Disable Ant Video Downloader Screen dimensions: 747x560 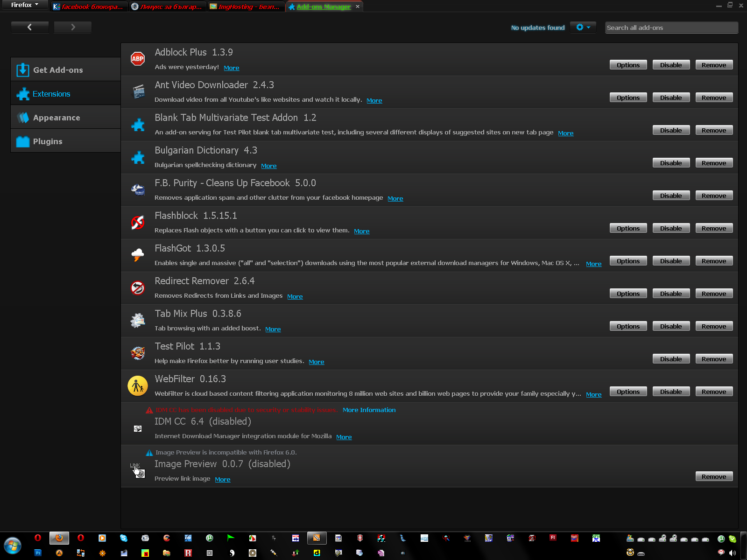click(x=671, y=98)
